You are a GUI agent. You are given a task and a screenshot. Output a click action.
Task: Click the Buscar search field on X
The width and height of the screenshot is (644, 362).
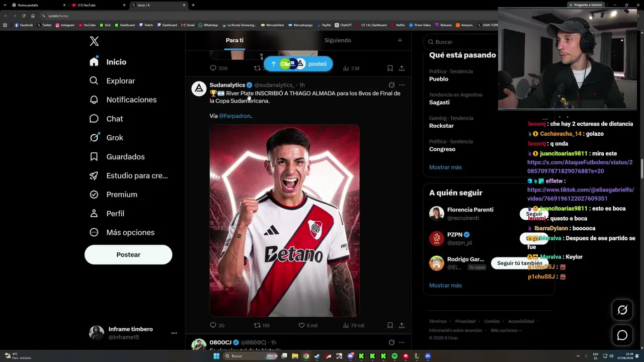pos(460,42)
